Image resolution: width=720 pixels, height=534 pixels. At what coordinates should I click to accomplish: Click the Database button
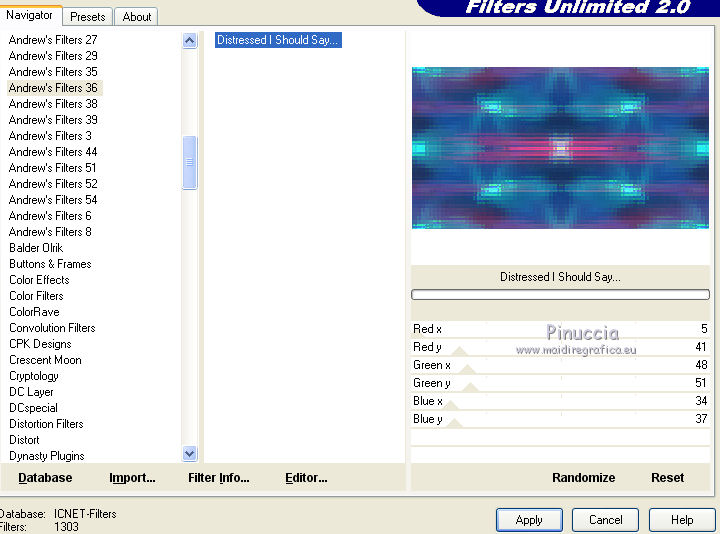45,478
